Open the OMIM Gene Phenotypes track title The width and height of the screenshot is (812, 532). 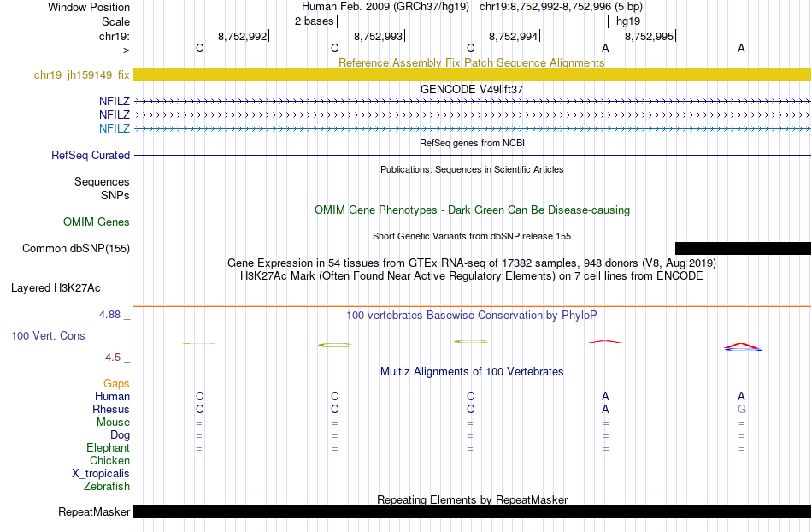tap(472, 210)
